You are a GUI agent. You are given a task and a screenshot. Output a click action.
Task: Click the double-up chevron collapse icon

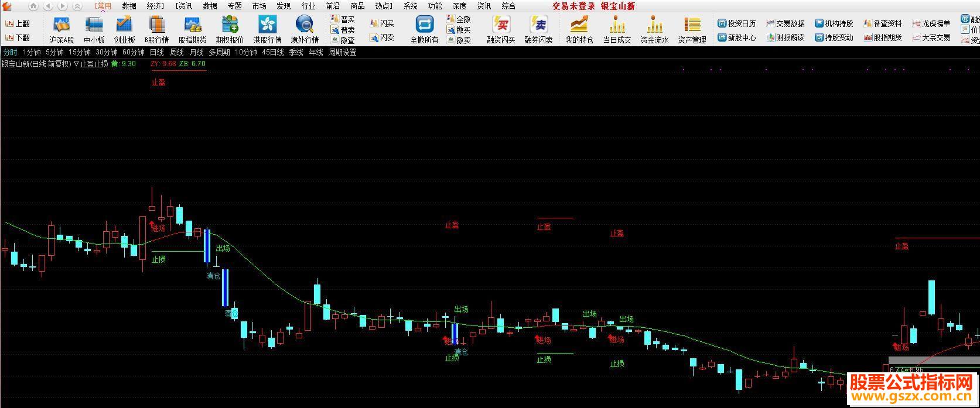(77, 6)
